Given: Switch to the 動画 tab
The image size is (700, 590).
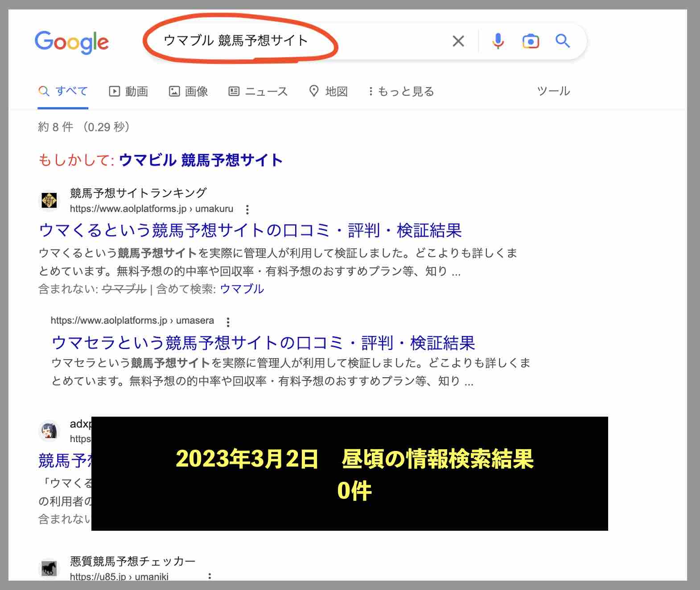Looking at the screenshot, I should click(x=128, y=91).
